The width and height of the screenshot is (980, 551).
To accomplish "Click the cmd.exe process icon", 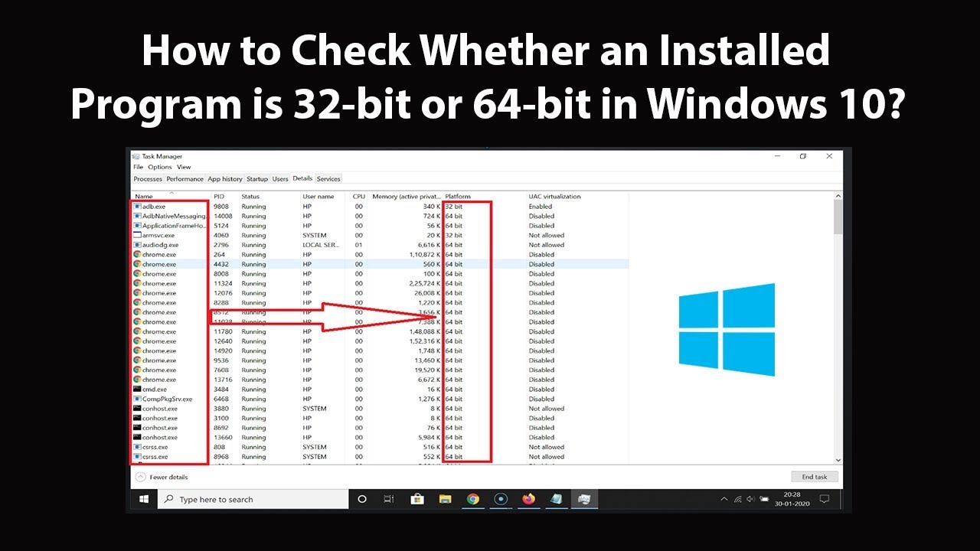I will click(137, 390).
